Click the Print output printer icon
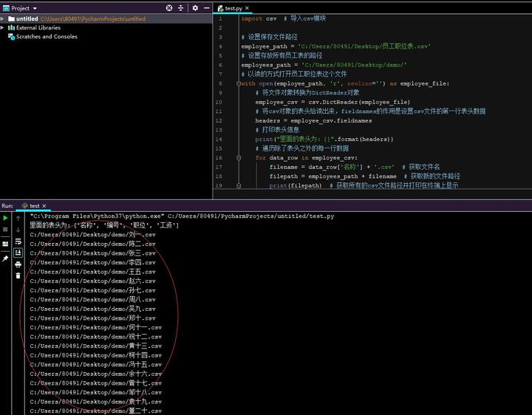 (18, 264)
